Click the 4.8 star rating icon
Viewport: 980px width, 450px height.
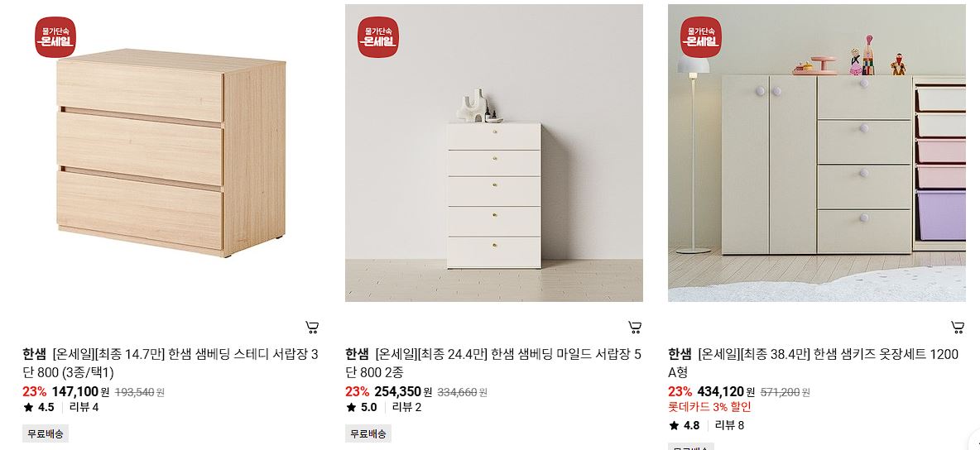pos(674,426)
